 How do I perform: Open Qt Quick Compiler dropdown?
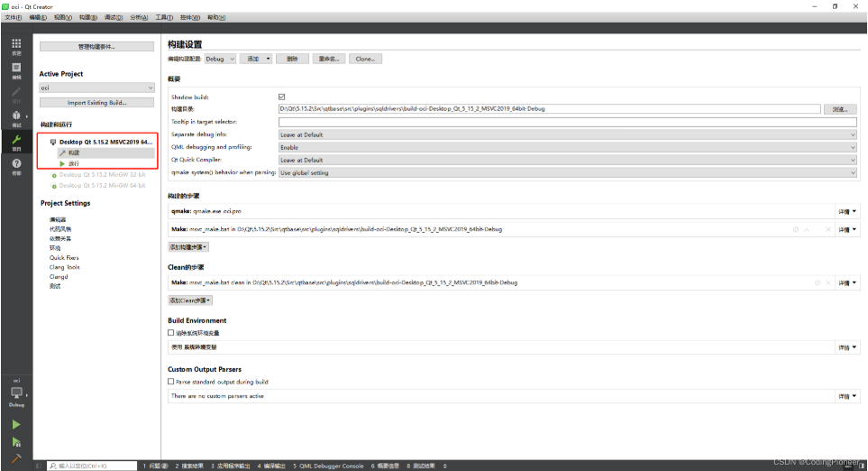pos(568,160)
